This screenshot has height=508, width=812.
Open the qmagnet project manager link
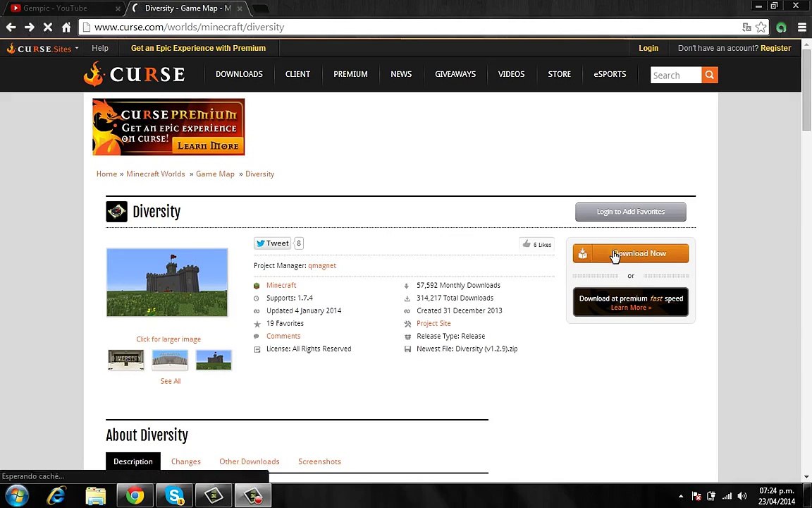point(322,265)
